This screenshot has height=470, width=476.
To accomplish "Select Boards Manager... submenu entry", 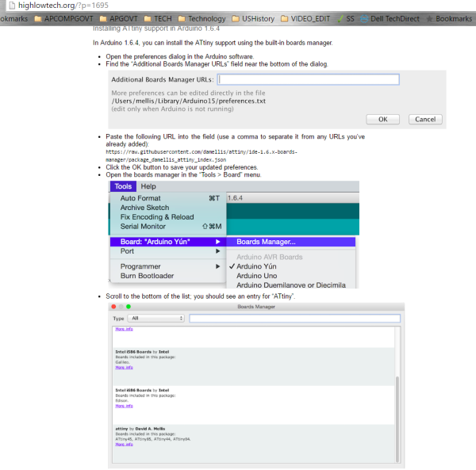I will click(x=291, y=242).
